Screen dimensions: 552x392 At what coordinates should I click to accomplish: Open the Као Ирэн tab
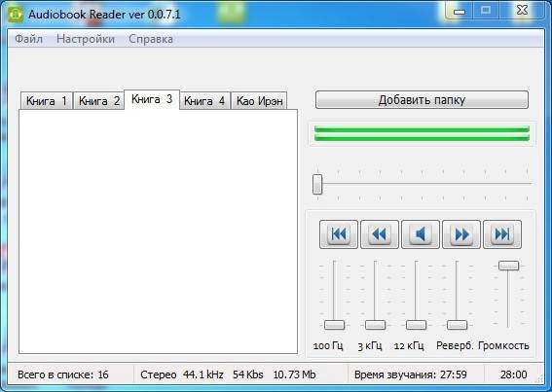point(259,101)
